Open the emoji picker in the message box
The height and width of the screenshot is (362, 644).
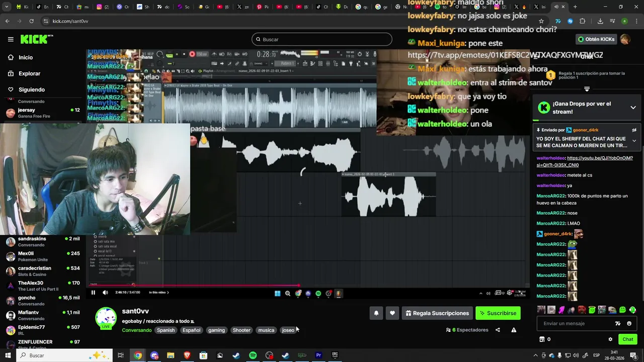coord(629,324)
